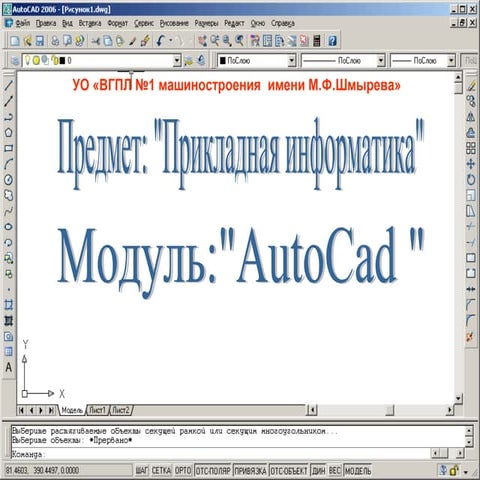
Task: Click the Help question mark icon
Action: click(x=332, y=41)
